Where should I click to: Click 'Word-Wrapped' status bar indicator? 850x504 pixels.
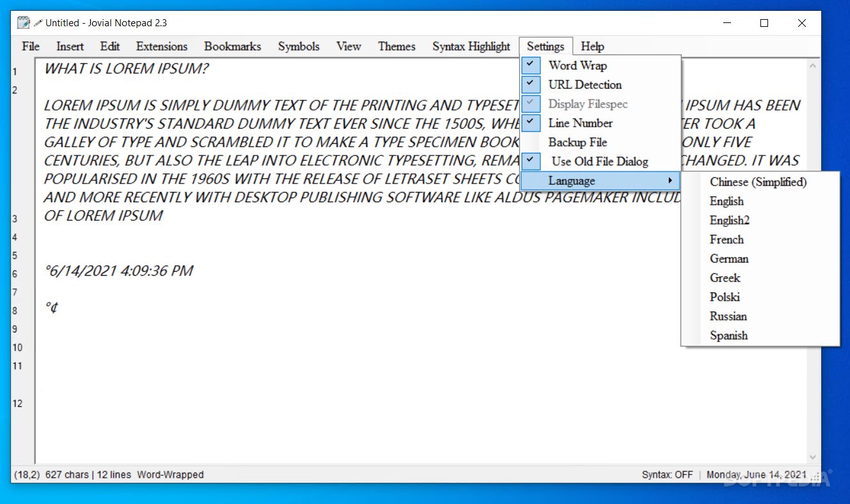point(170,475)
